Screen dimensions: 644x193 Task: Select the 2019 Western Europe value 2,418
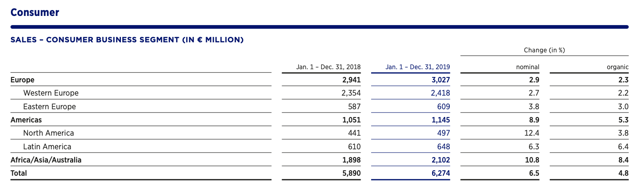tap(440, 93)
